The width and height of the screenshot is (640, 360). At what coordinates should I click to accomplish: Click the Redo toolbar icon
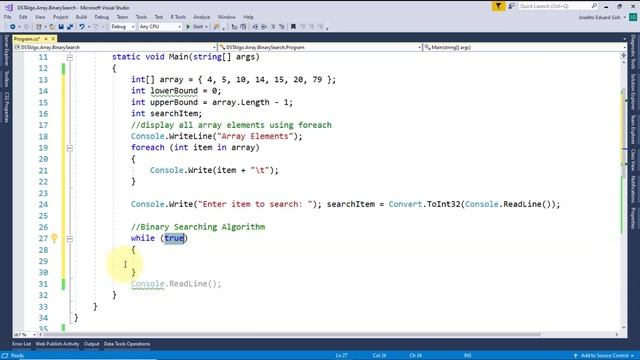click(97, 27)
